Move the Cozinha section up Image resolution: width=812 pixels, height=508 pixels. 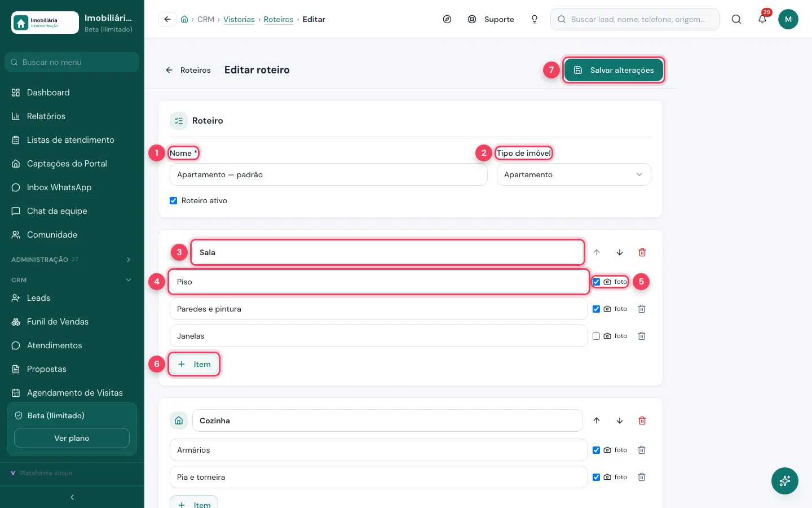[x=597, y=421]
